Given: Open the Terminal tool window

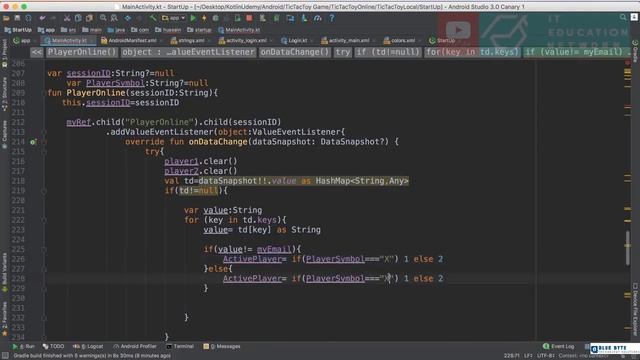Looking at the screenshot, I should (x=180, y=346).
